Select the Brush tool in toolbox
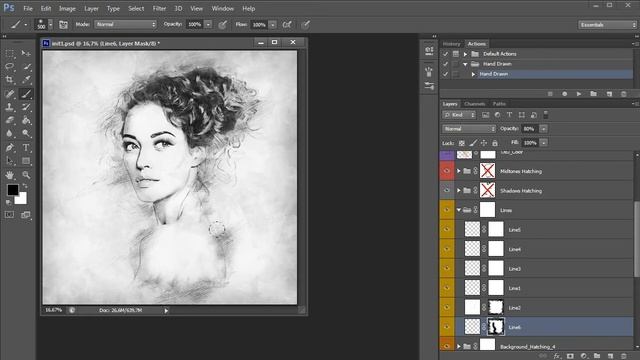This screenshot has height=360, width=640. [26, 94]
